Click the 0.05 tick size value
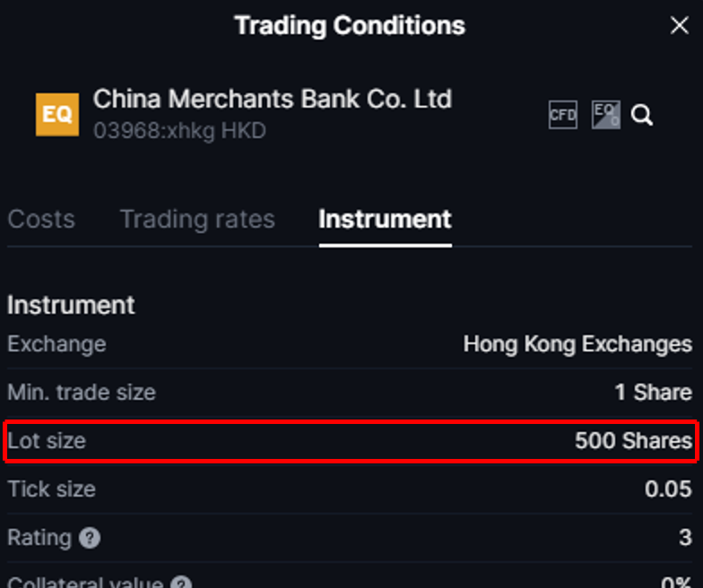703x588 pixels. point(668,489)
